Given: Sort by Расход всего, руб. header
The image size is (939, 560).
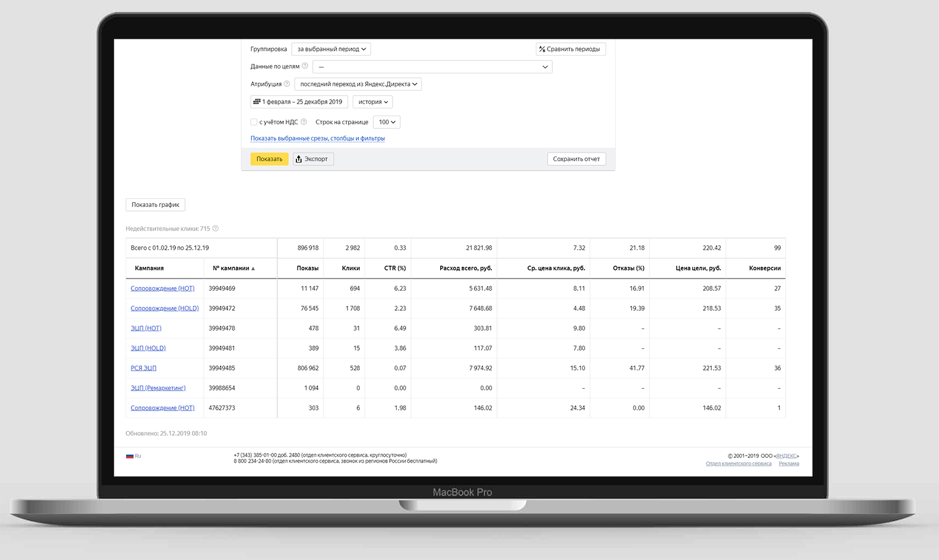Looking at the screenshot, I should tap(466, 269).
